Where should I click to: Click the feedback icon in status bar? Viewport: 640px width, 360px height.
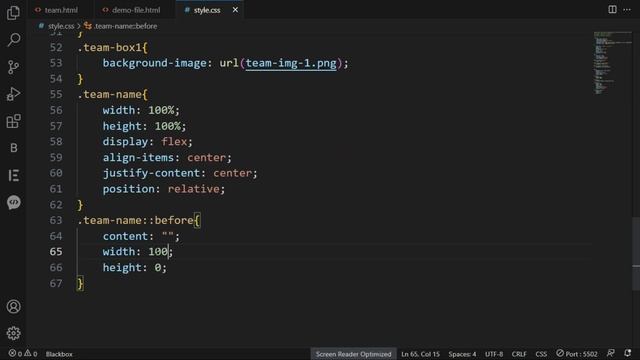click(611, 353)
